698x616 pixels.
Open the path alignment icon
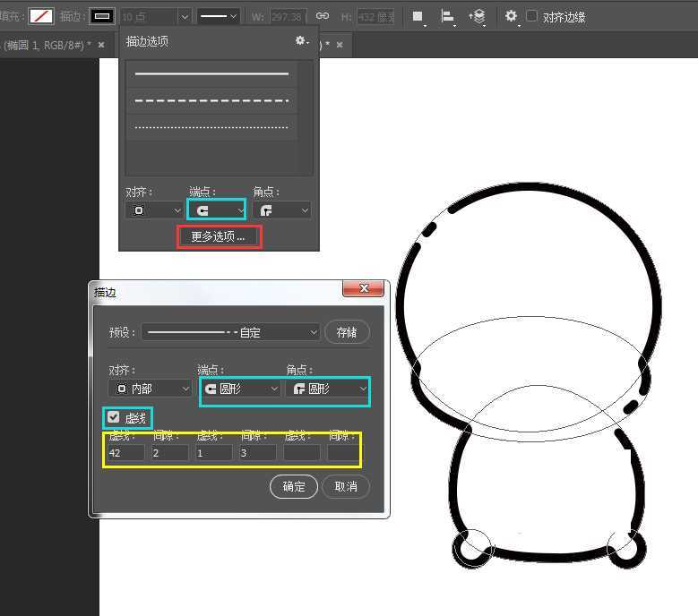[x=447, y=16]
